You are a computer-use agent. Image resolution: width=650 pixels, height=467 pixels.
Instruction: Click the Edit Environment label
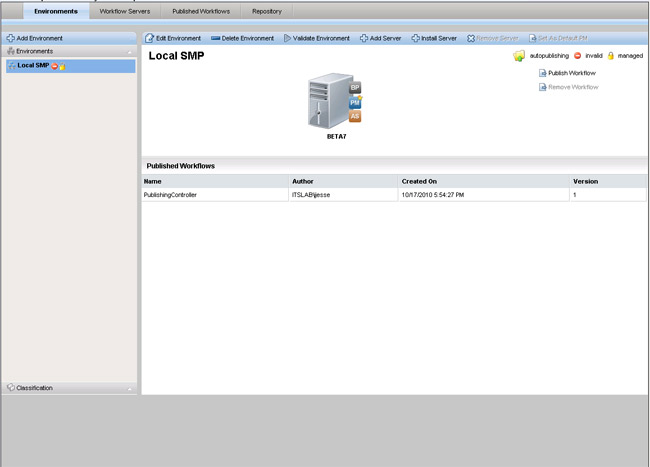point(178,38)
